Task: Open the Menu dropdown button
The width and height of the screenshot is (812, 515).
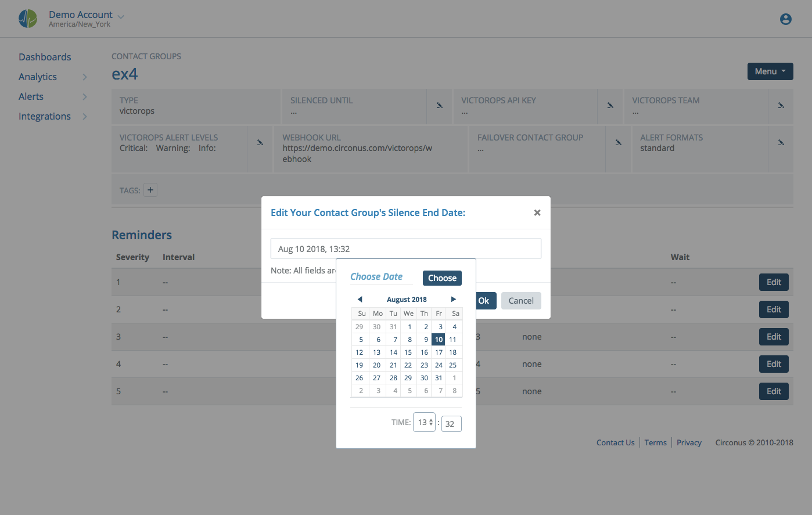Action: click(770, 71)
